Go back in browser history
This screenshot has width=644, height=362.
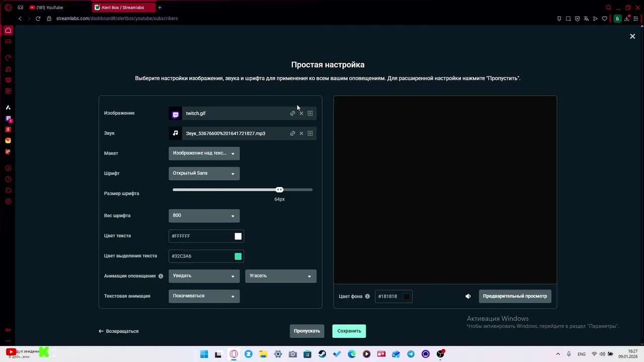point(20,19)
